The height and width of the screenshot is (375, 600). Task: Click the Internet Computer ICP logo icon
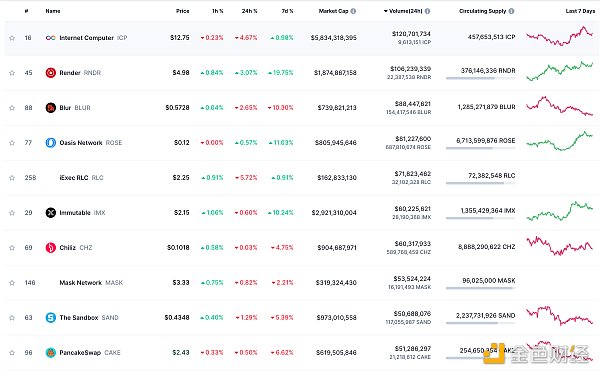tap(51, 38)
